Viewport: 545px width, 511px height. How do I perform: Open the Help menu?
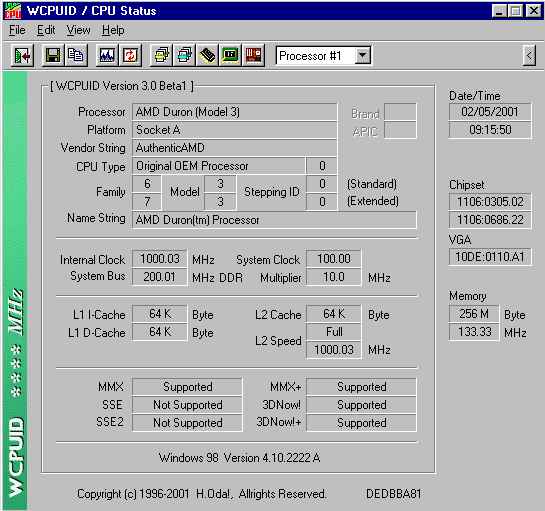[x=113, y=30]
